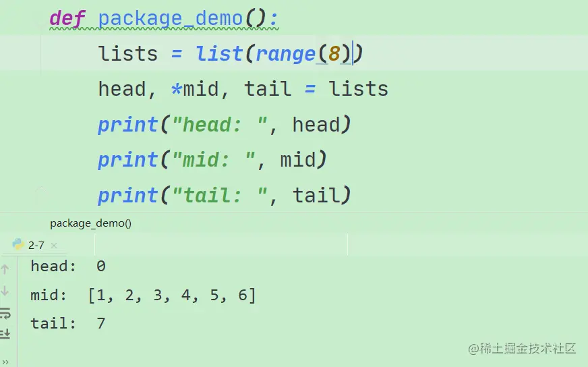Screen dimensions: 588x367
Task: Click the down arrow in run console
Action: 5,291
